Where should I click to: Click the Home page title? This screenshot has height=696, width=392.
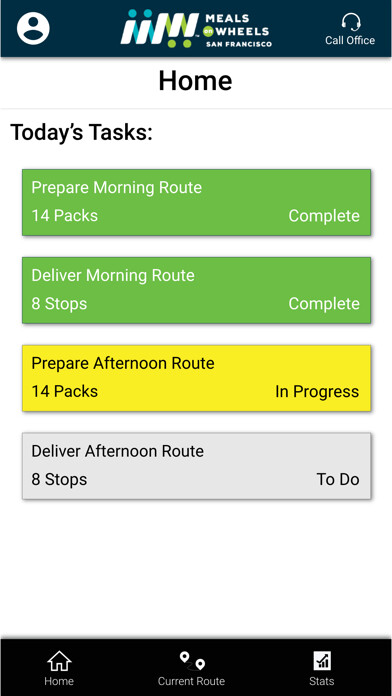pyautogui.click(x=195, y=81)
